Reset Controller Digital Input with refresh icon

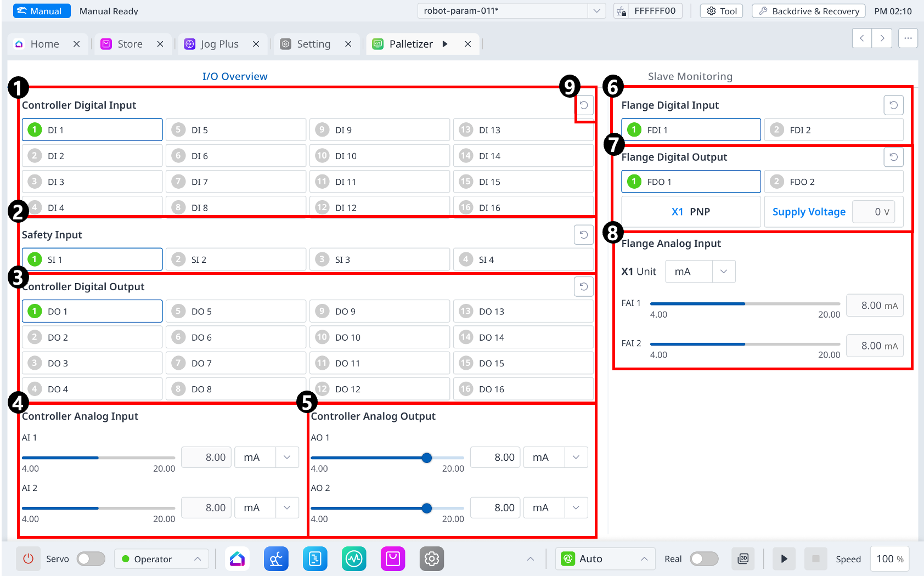coord(584,105)
